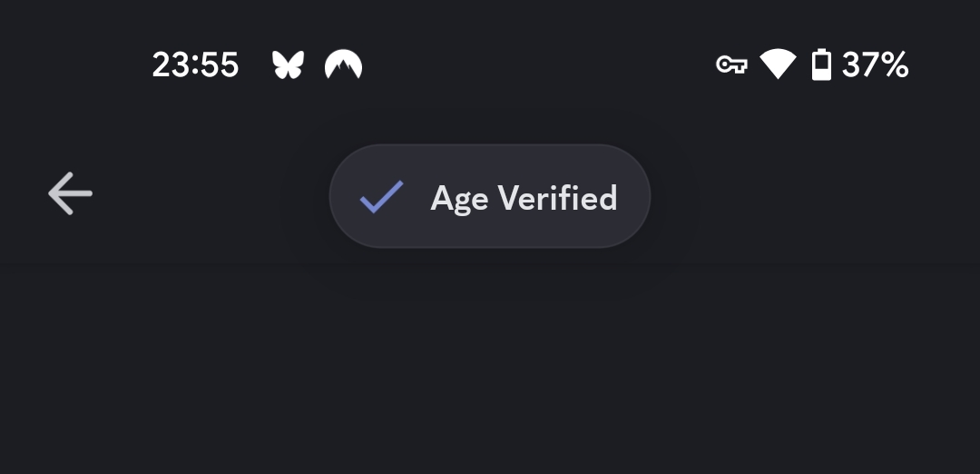Tap the minute digits "55" of the clock
This screenshot has width=980, height=474.
(220, 64)
